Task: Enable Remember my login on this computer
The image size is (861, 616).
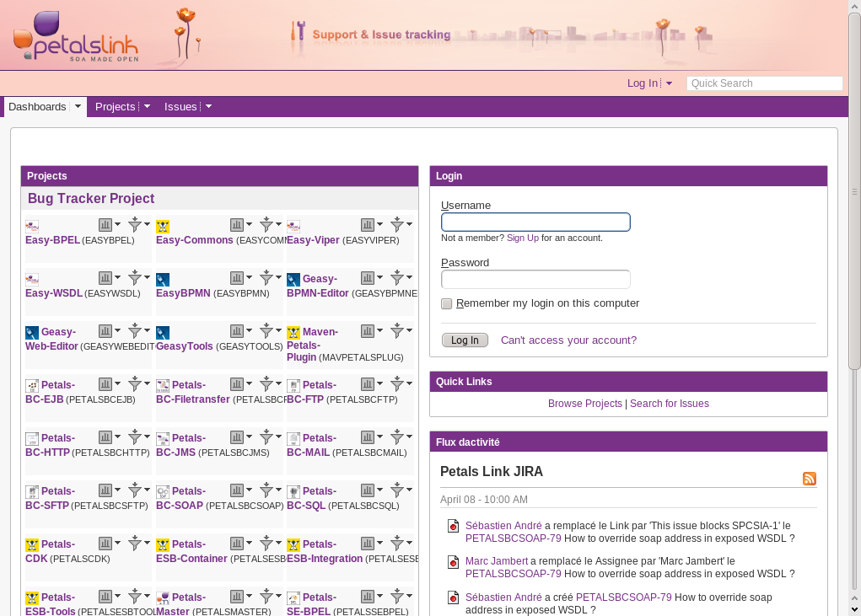Action: click(x=447, y=304)
